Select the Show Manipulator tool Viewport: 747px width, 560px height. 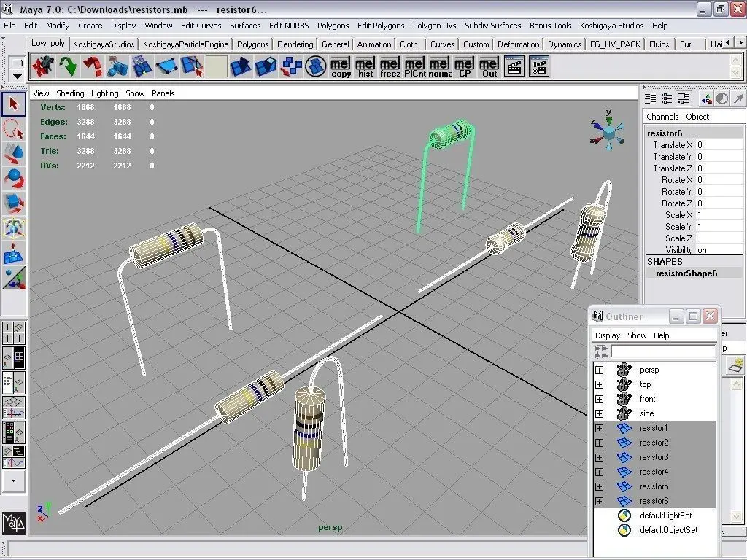click(x=13, y=278)
